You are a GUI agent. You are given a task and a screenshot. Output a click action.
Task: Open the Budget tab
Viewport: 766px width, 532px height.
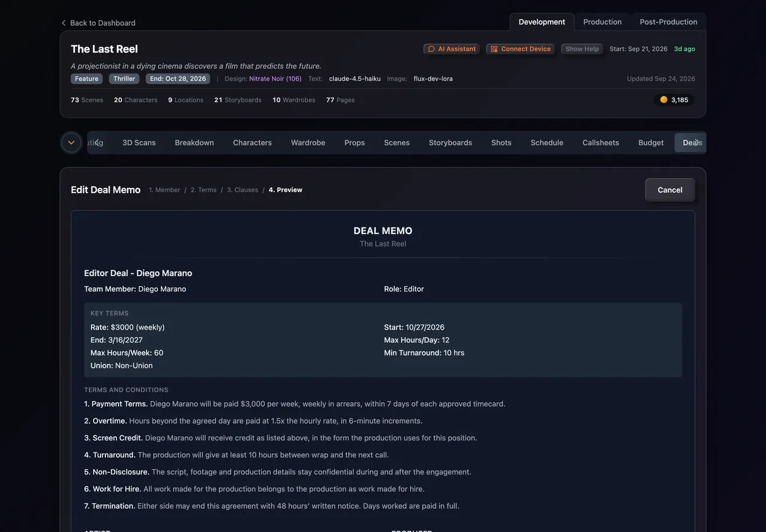(651, 142)
